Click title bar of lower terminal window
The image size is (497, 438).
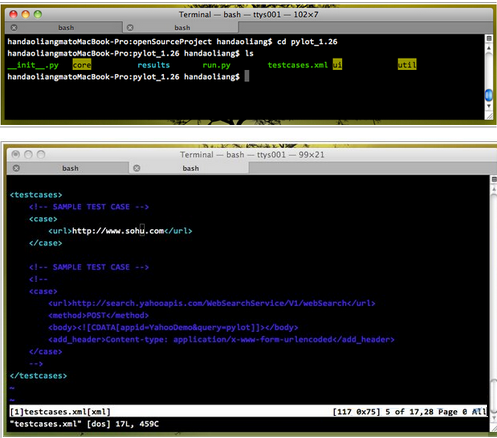coord(252,155)
